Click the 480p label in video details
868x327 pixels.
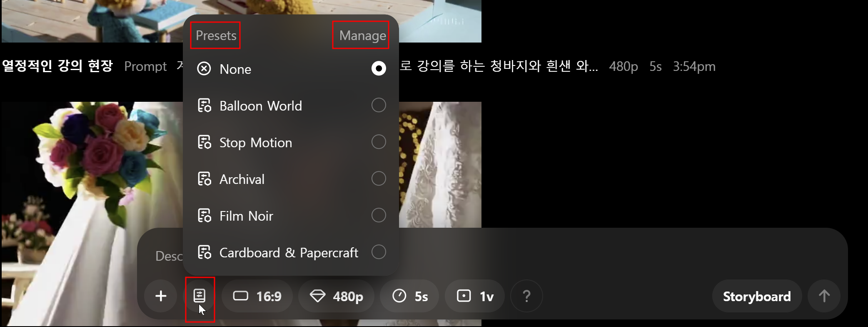click(624, 66)
